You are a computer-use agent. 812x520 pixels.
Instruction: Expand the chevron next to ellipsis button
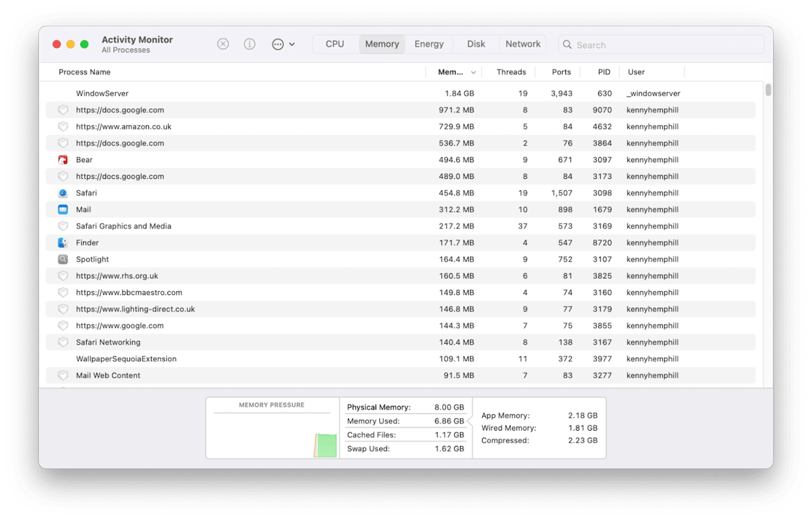click(292, 45)
